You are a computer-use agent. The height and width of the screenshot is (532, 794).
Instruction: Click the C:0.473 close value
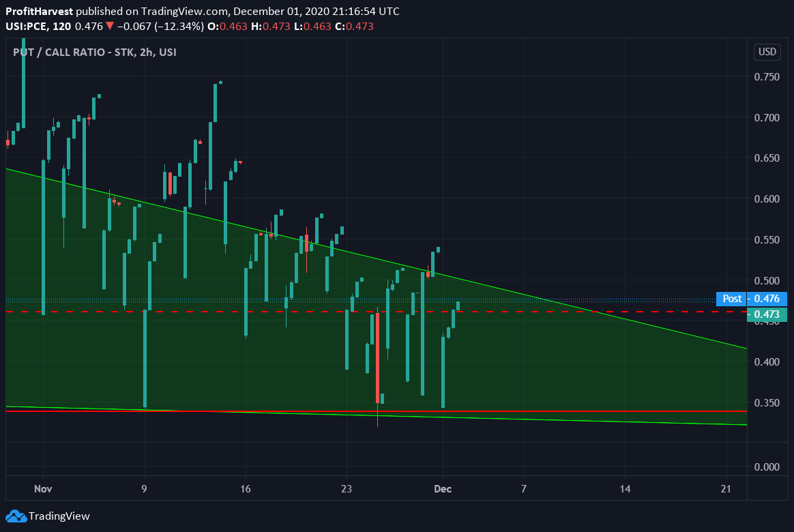click(354, 27)
